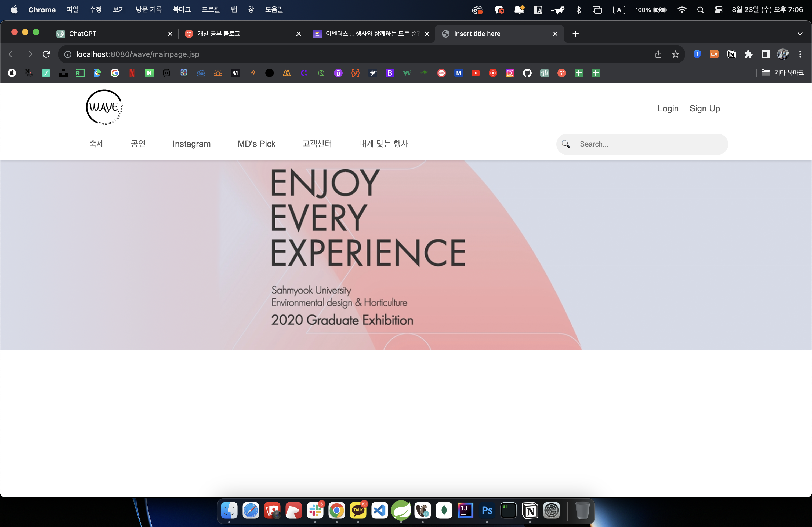Image resolution: width=812 pixels, height=527 pixels.
Task: Open the YouTube bookmark icon
Action: 476,73
